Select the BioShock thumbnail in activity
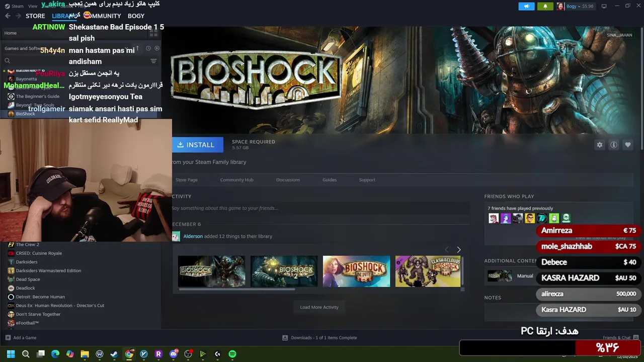 pos(211,271)
